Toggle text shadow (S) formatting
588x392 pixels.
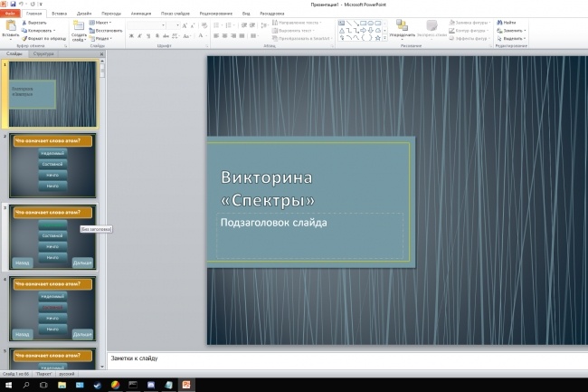(x=157, y=36)
